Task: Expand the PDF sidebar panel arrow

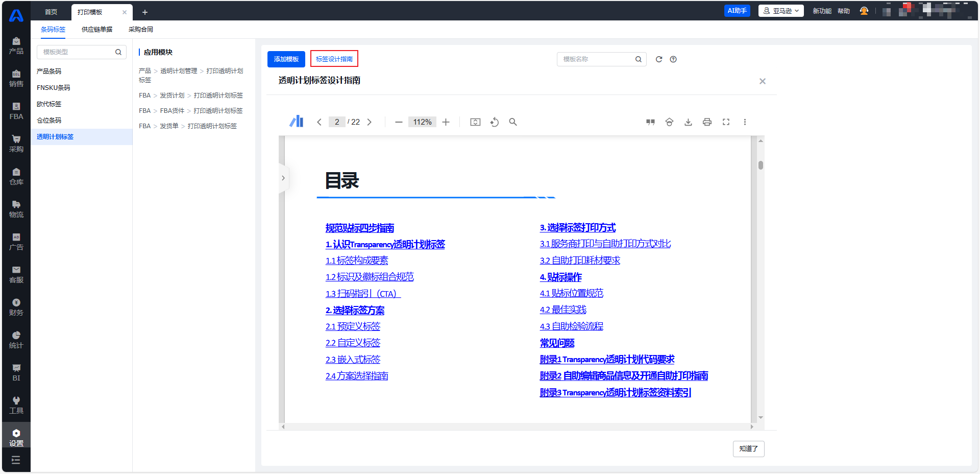Action: [x=283, y=178]
